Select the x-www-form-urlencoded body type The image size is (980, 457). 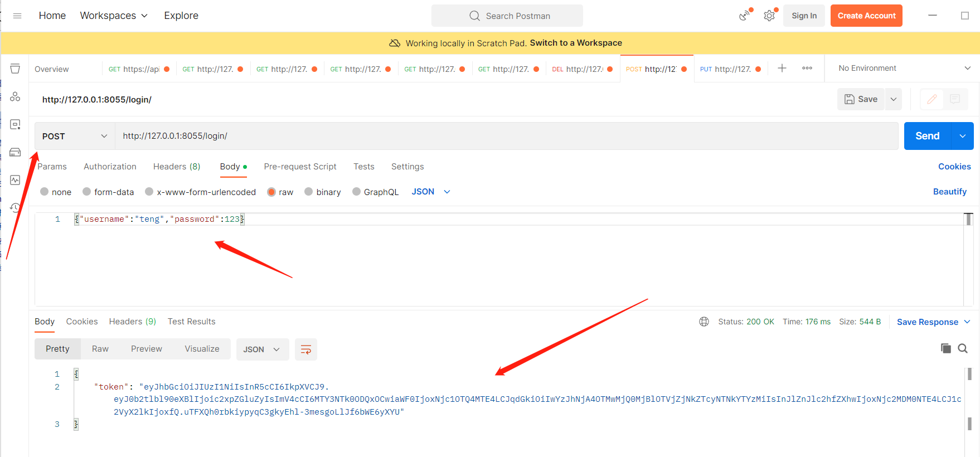coord(149,192)
